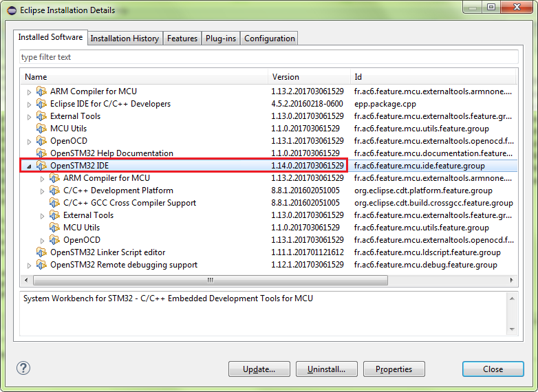The height and width of the screenshot is (392, 538).
Task: Open the Configuration tab
Action: click(270, 39)
